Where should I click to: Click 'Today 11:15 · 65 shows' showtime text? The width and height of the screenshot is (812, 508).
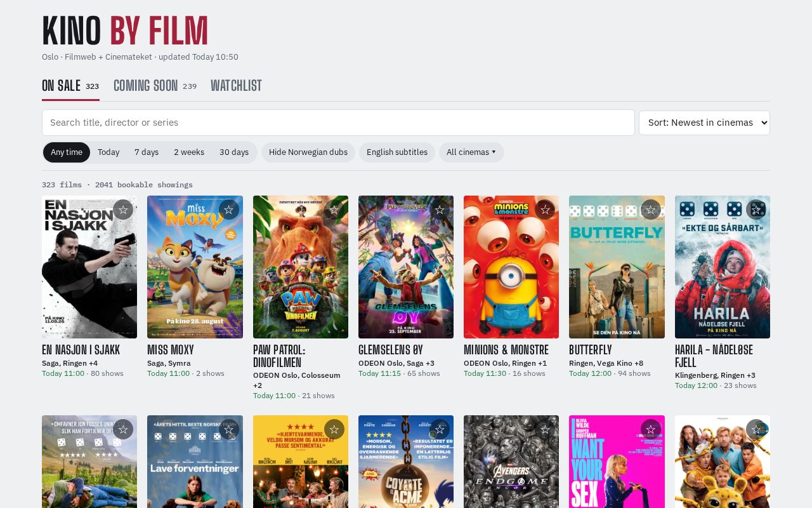(399, 373)
